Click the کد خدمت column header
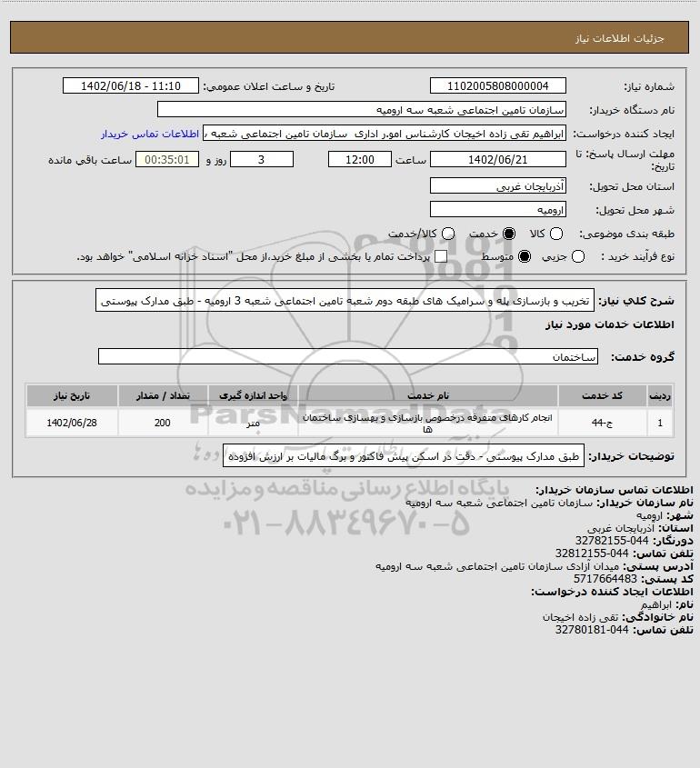700x768 pixels. click(602, 395)
